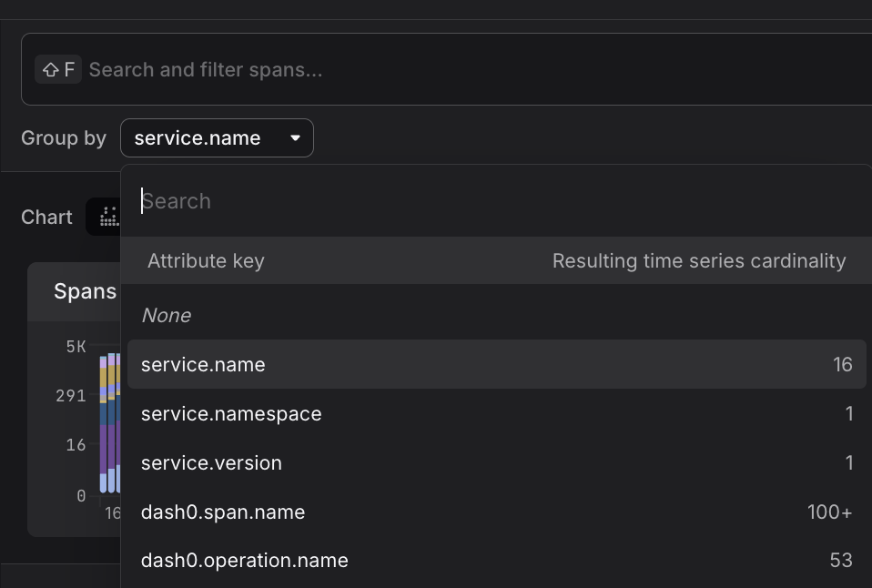This screenshot has width=872, height=588.
Task: Click the Resulting time series cardinality header
Action: coord(698,261)
